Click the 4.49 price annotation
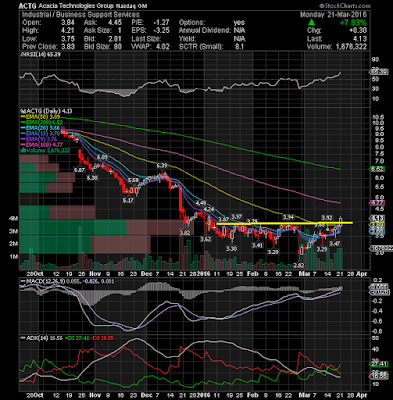The image size is (393, 400). [201, 203]
